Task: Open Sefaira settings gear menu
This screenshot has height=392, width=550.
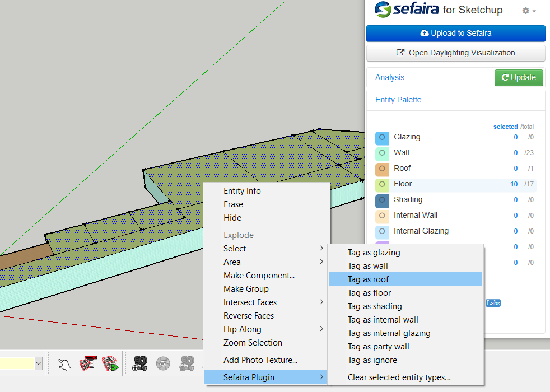Action: 529,11
